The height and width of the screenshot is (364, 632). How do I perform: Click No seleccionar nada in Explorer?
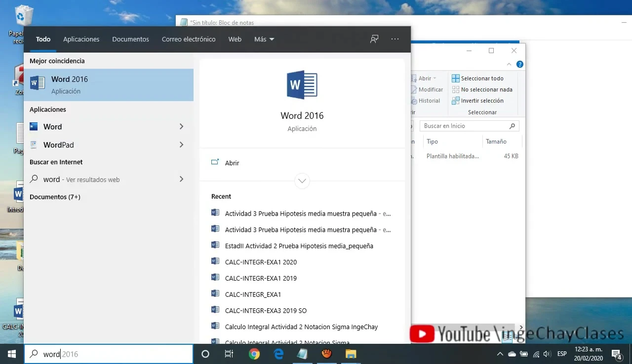tap(487, 90)
